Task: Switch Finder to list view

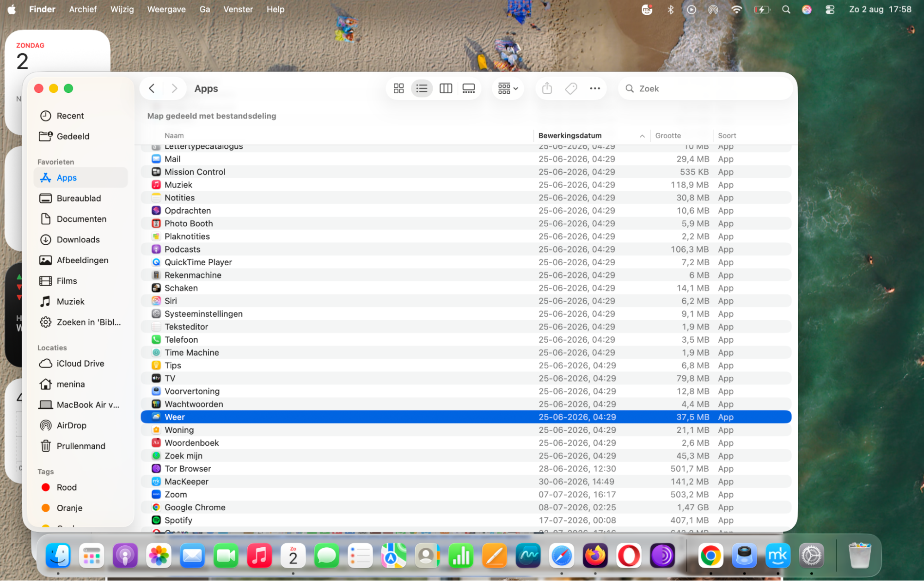Action: (x=422, y=88)
